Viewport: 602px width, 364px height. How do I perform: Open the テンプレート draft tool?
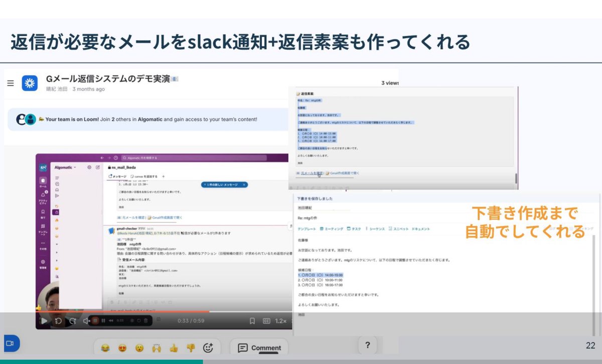(x=307, y=229)
